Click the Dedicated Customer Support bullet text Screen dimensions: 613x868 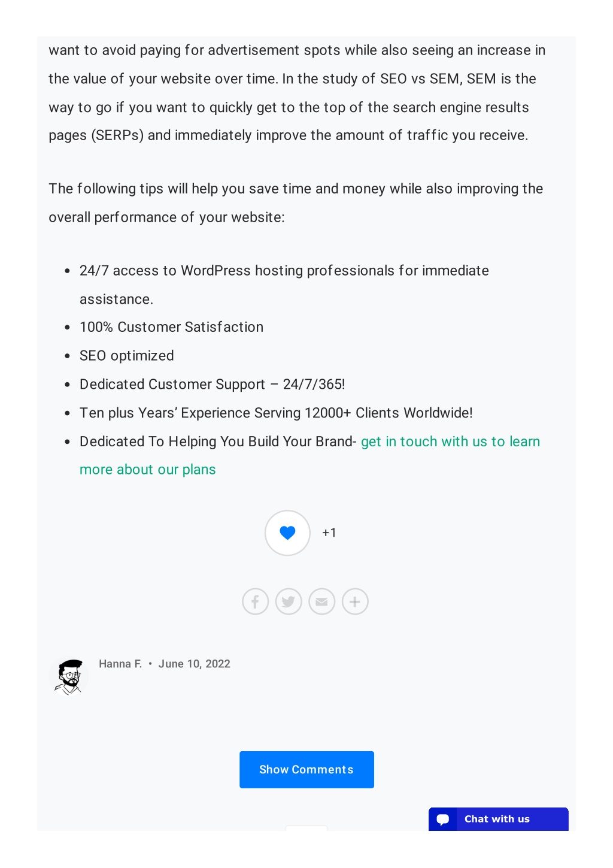point(213,384)
